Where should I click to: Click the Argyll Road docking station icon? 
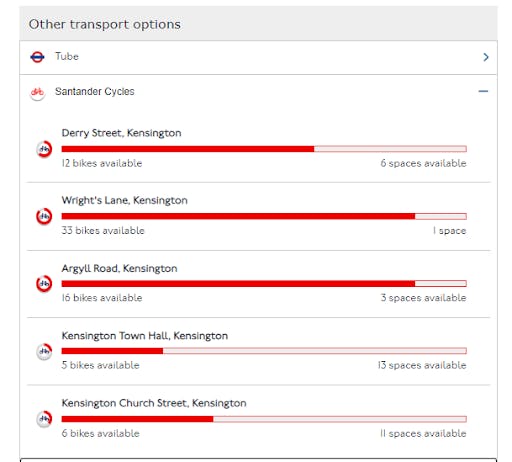point(44,284)
